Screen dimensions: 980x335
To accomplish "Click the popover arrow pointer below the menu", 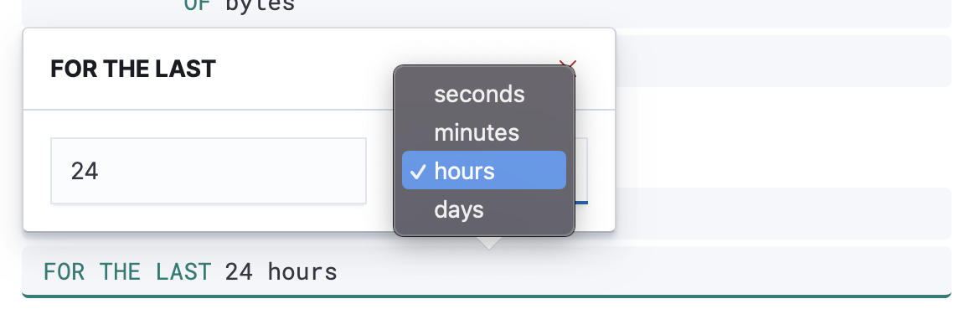I will click(x=489, y=242).
